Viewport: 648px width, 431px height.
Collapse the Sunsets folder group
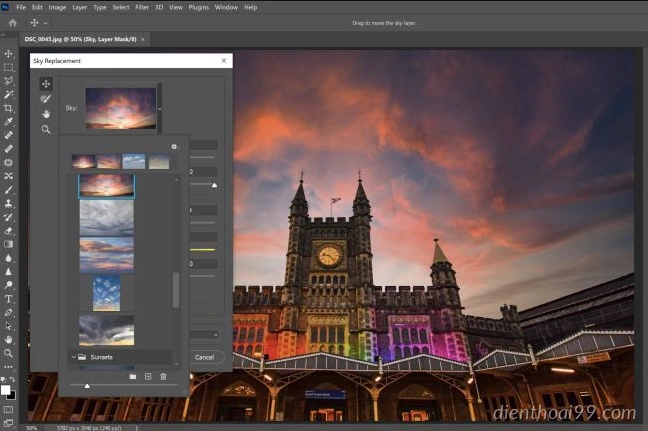coord(74,357)
